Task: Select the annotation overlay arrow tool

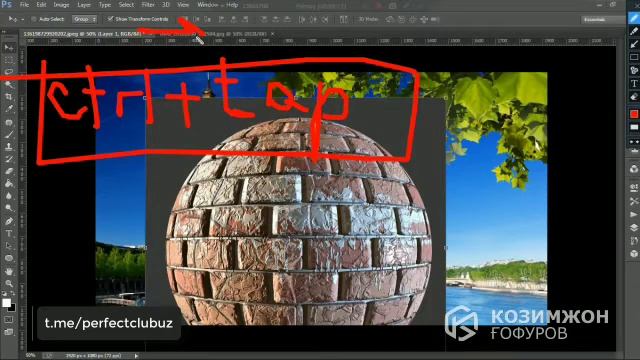Action: click(634, 44)
